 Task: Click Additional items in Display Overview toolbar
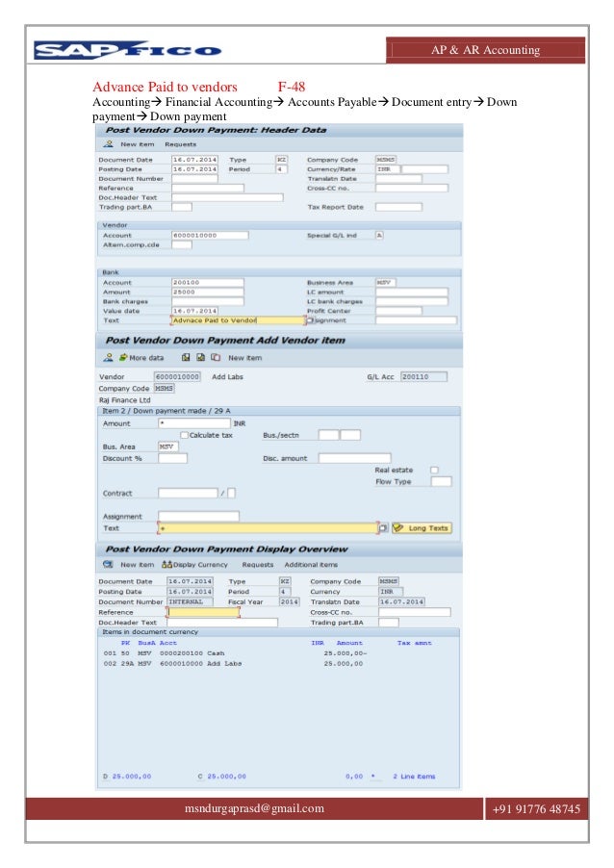pos(311,565)
